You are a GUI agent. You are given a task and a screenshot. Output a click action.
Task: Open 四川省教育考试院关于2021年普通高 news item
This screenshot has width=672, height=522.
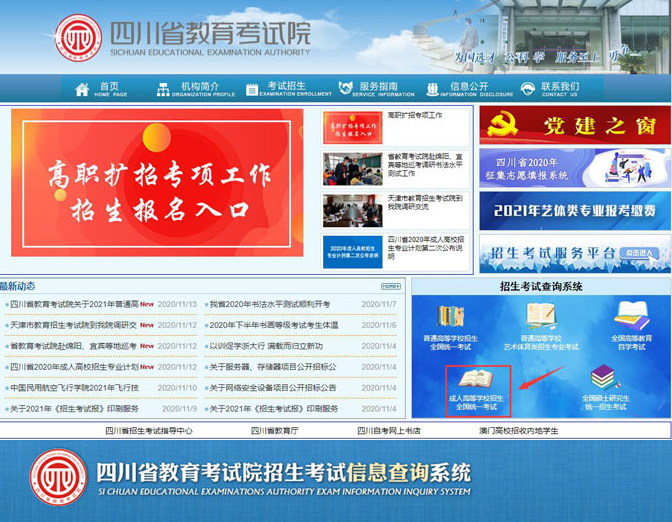pyautogui.click(x=74, y=304)
